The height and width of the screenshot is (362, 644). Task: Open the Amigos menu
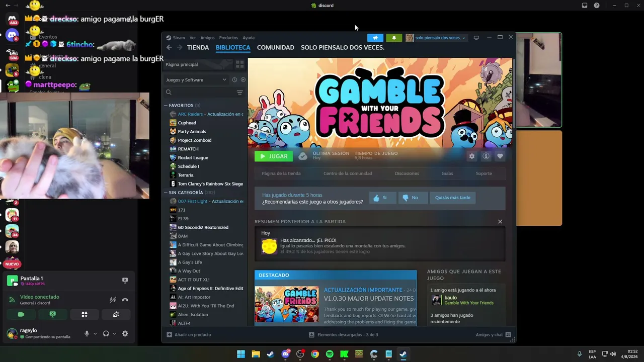click(x=207, y=38)
